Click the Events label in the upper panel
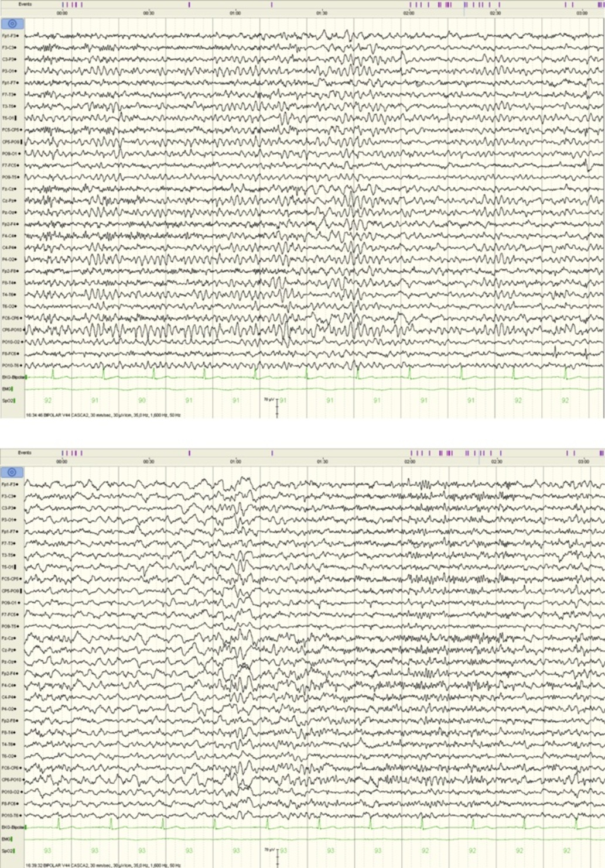Image resolution: width=605 pixels, height=868 pixels. click(x=25, y=4)
